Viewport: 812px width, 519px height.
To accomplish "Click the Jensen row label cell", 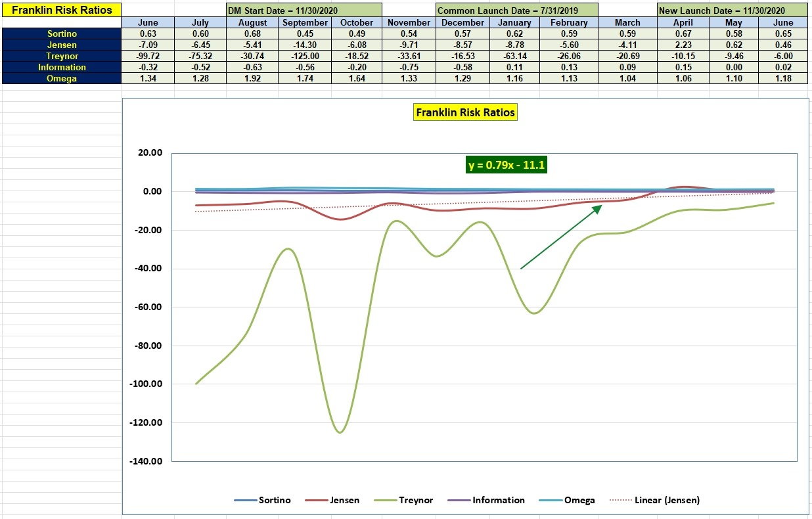I will (x=62, y=45).
